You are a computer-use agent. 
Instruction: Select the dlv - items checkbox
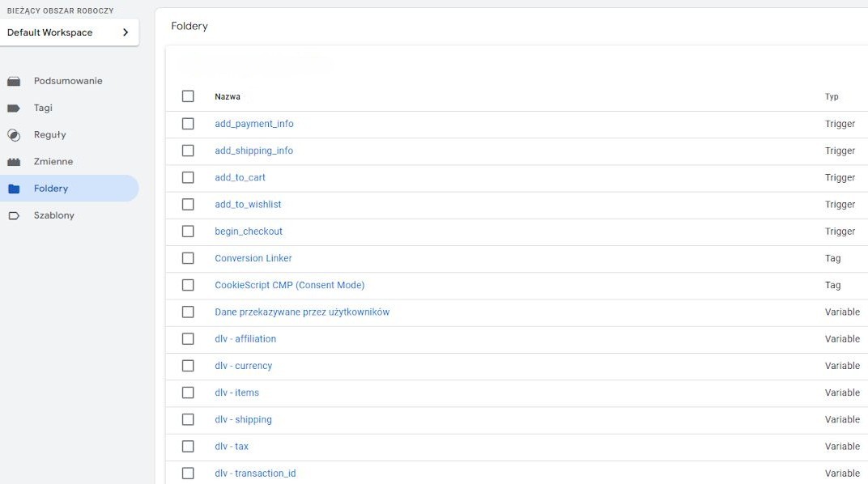pyautogui.click(x=188, y=393)
